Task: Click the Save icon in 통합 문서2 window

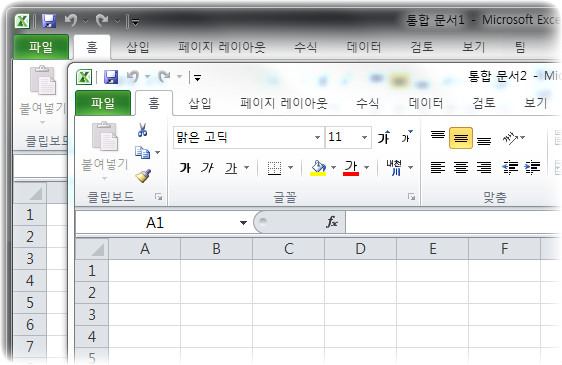Action: point(111,77)
